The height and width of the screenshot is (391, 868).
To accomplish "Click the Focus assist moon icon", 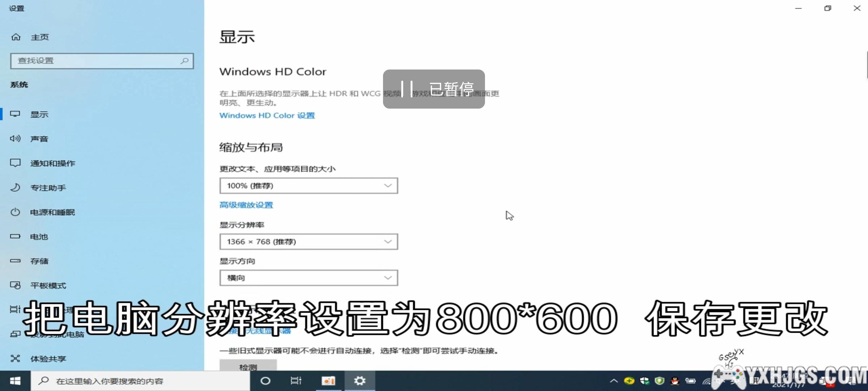I will point(15,188).
